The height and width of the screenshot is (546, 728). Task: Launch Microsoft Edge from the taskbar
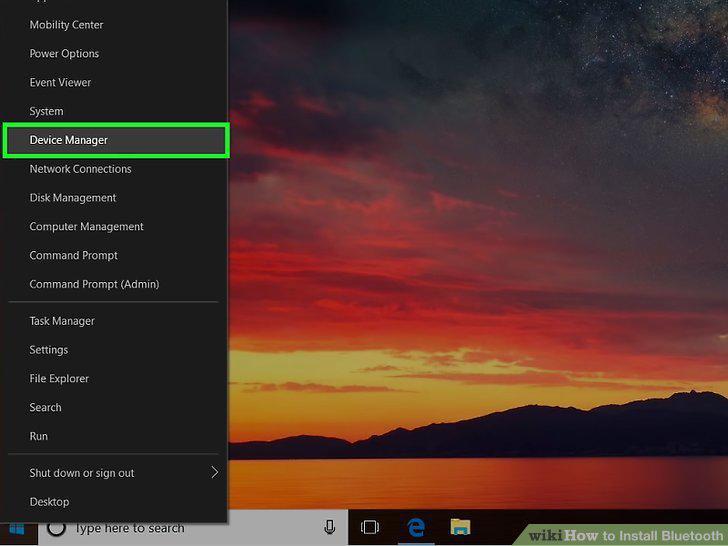(416, 527)
